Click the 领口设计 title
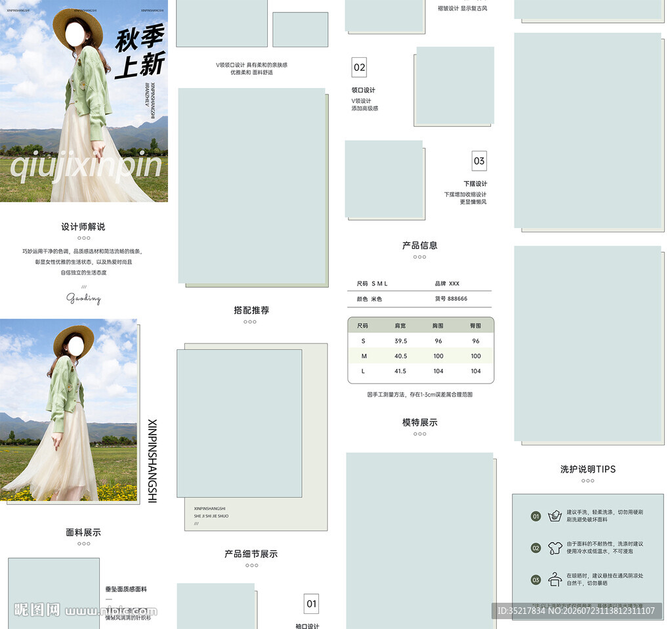 click(364, 90)
